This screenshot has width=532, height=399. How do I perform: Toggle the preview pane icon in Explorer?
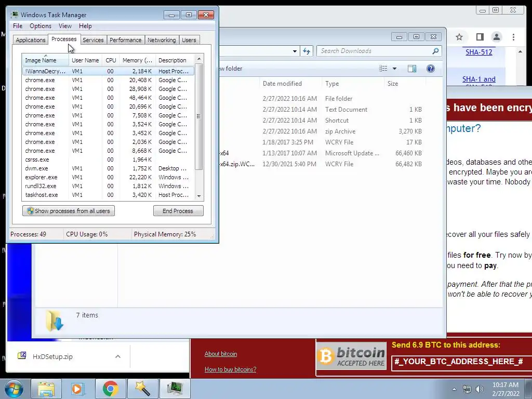click(412, 69)
